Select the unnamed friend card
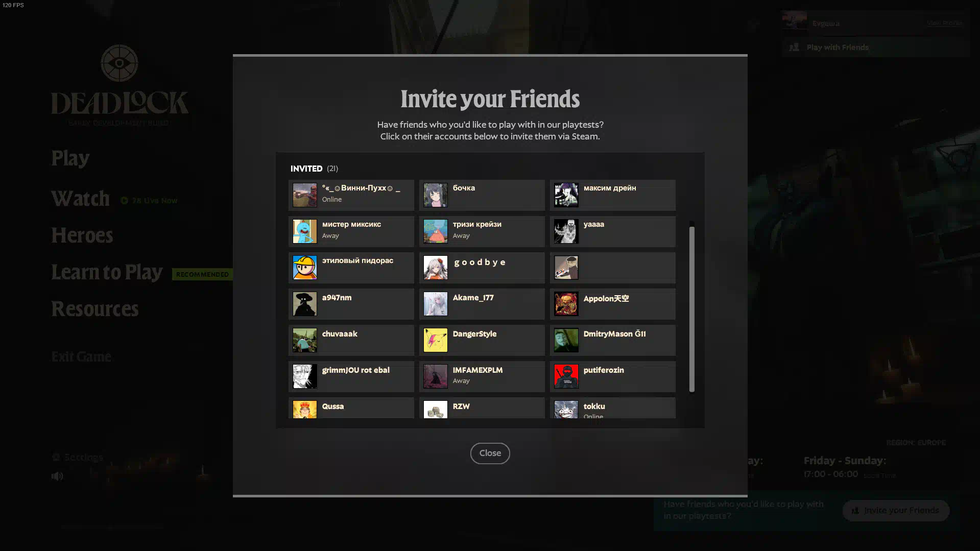 point(612,268)
